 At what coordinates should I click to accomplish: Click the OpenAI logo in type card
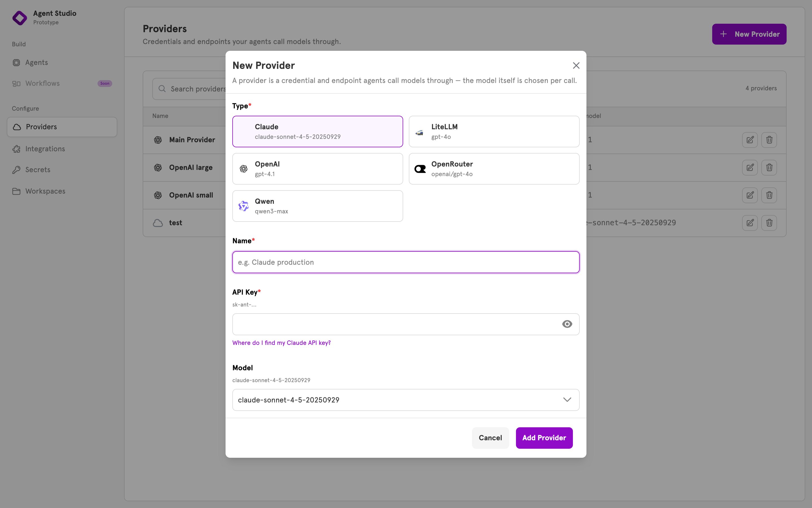point(244,169)
